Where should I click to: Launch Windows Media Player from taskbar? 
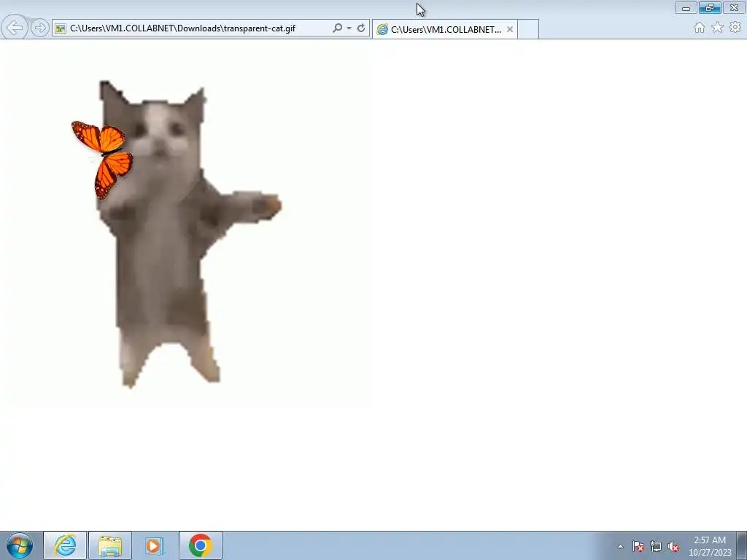click(x=154, y=545)
